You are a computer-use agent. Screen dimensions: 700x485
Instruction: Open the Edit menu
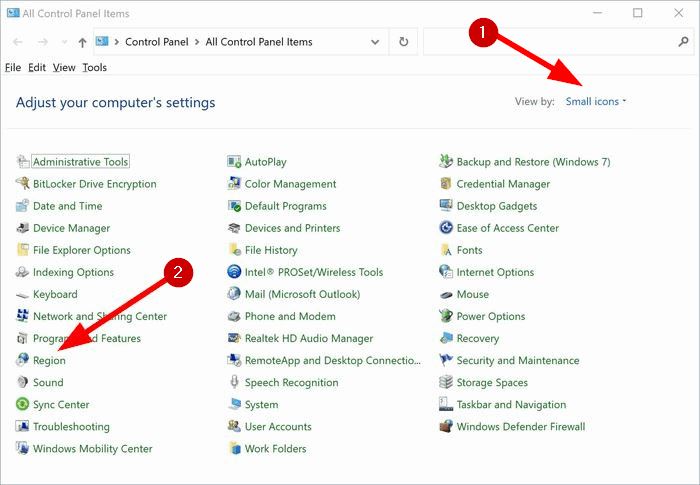pyautogui.click(x=37, y=67)
